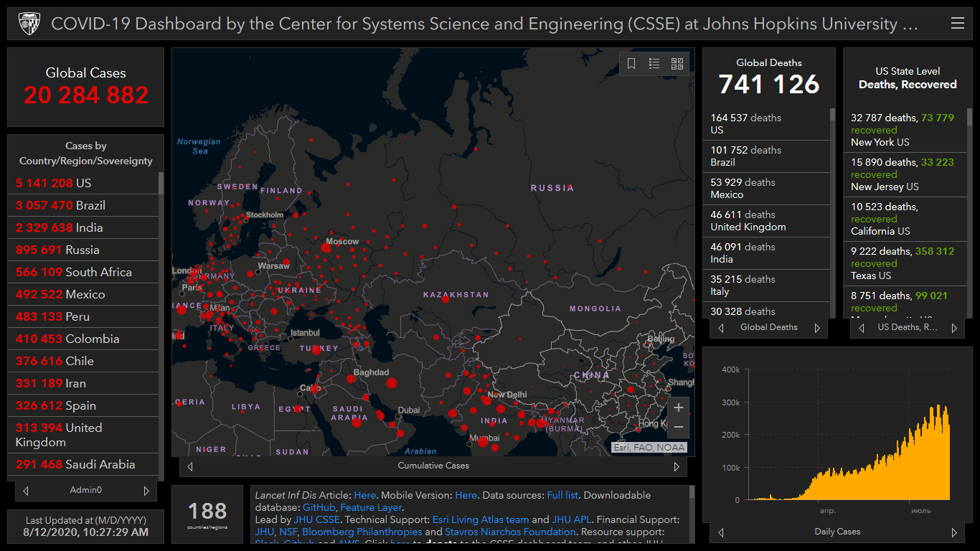Click right arrow next to Global Deaths tab
The height and width of the screenshot is (551, 980).
tap(816, 328)
